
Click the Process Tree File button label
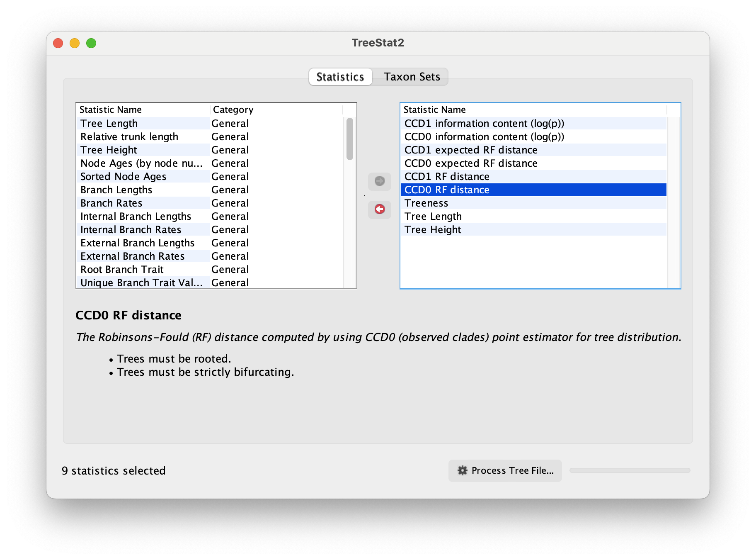coord(512,470)
